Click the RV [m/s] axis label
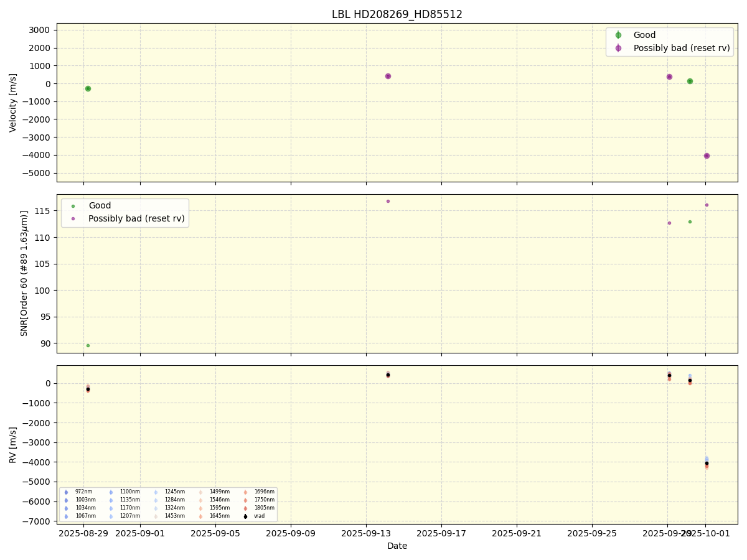 (13, 444)
